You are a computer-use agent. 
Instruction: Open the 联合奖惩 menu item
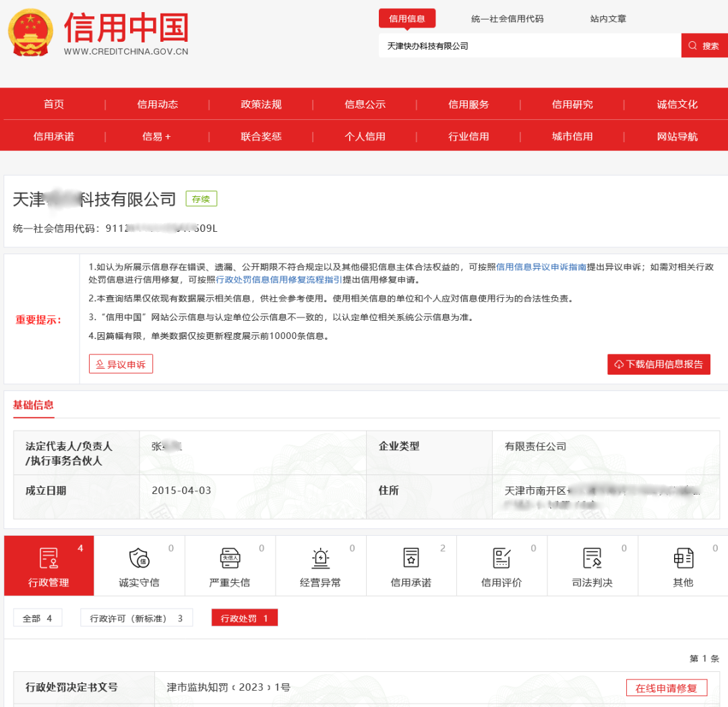tap(261, 136)
